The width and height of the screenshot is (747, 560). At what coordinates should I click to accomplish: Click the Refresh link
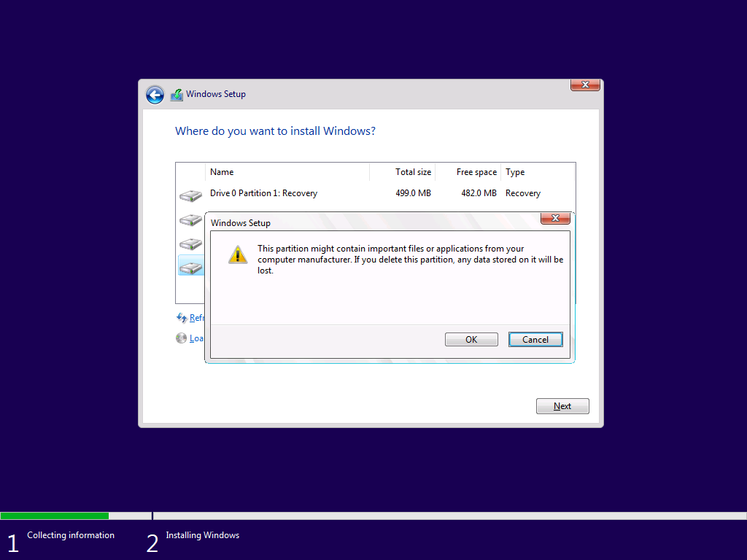(x=197, y=318)
